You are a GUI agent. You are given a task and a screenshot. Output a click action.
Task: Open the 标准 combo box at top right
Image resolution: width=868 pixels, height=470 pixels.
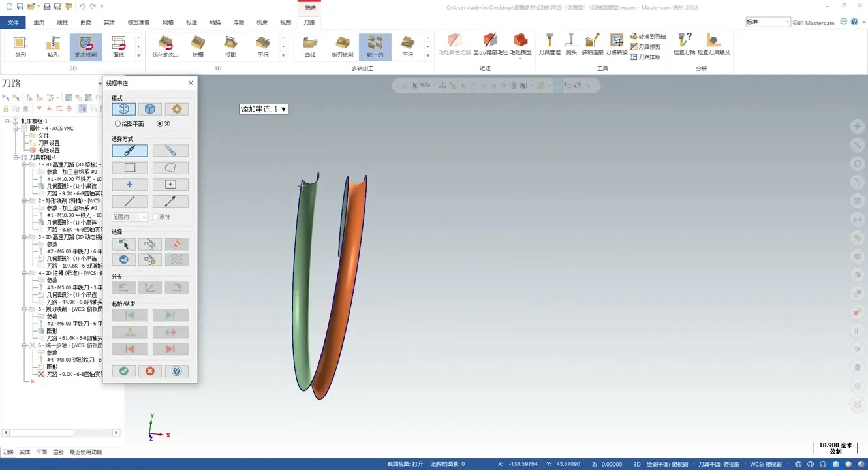[767, 22]
